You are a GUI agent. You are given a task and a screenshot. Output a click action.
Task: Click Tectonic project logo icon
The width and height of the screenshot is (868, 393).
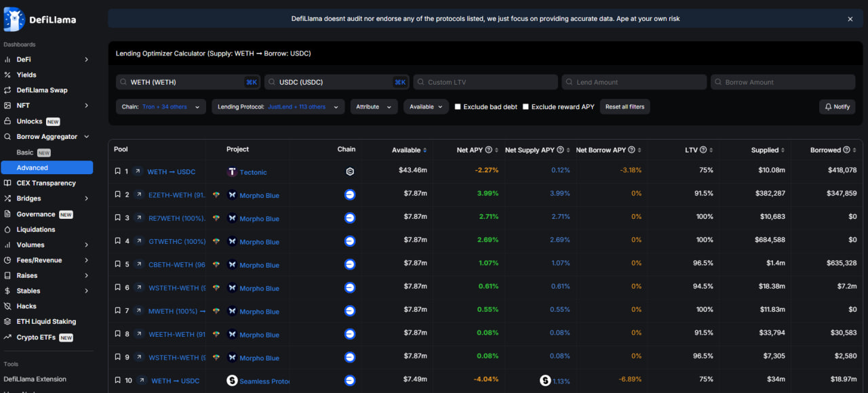(x=232, y=172)
